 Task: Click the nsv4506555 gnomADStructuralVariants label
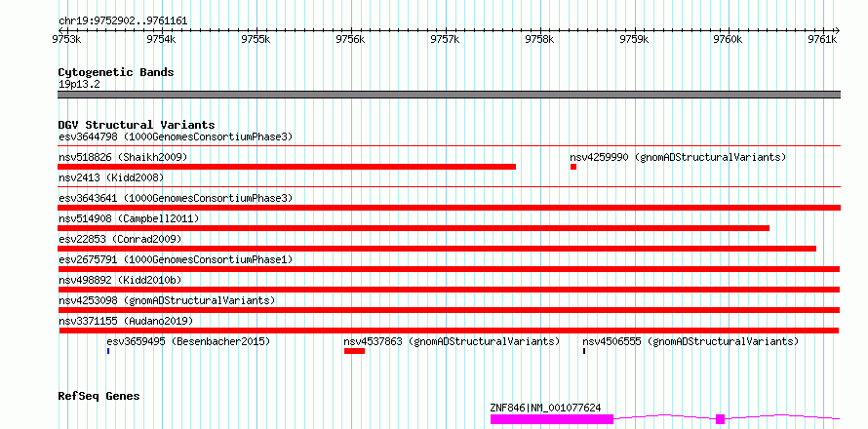coord(690,341)
